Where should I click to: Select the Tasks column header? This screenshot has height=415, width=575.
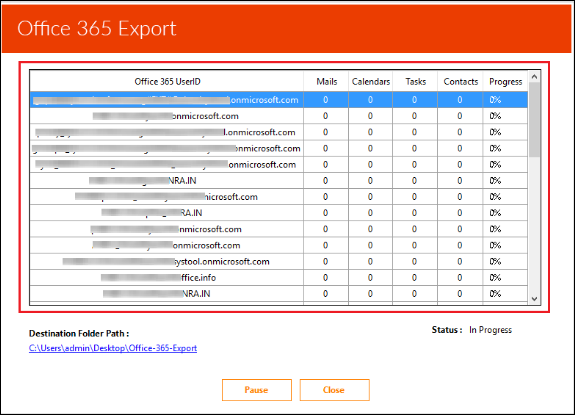(x=415, y=81)
